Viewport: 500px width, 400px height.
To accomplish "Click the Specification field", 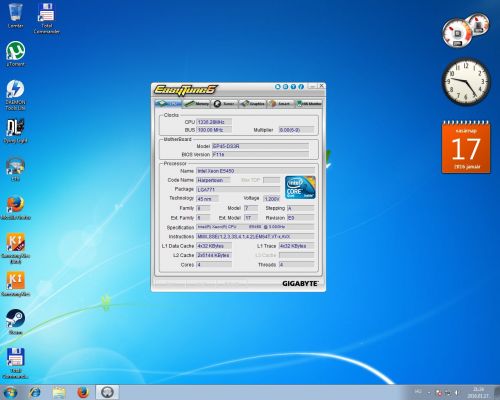I will [x=255, y=227].
